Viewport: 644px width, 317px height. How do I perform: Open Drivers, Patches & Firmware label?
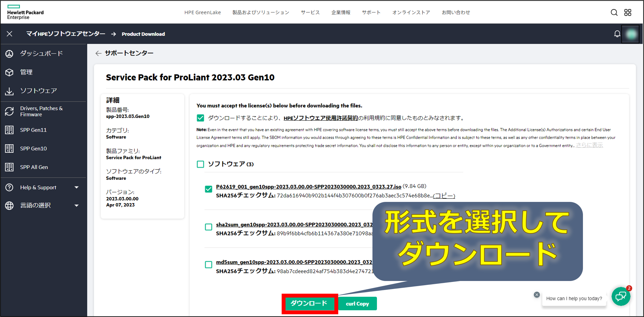point(41,111)
